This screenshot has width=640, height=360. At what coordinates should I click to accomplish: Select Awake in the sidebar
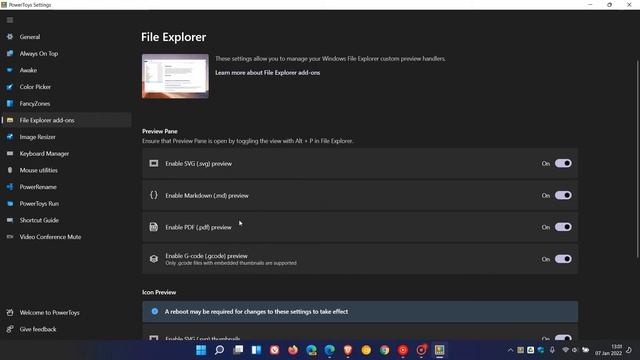click(65, 70)
